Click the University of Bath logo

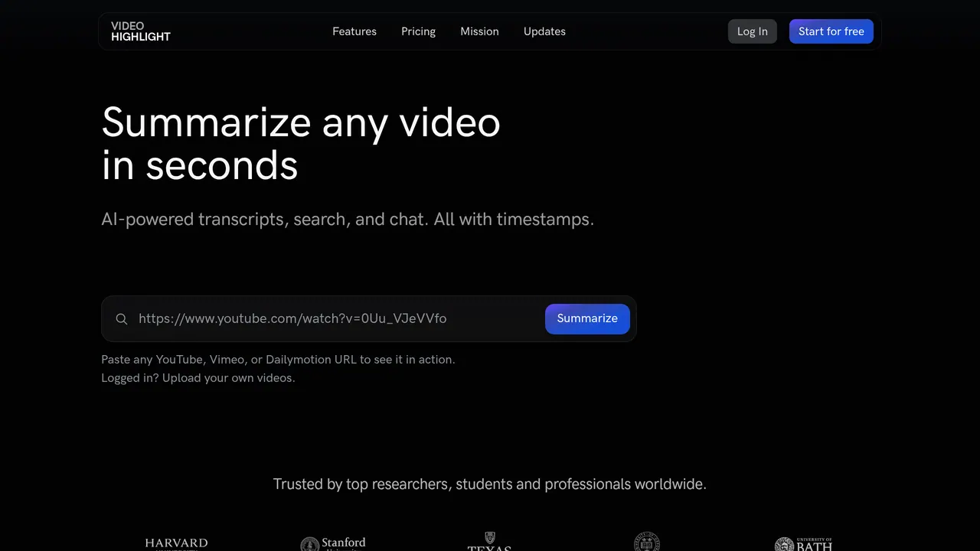803,544
